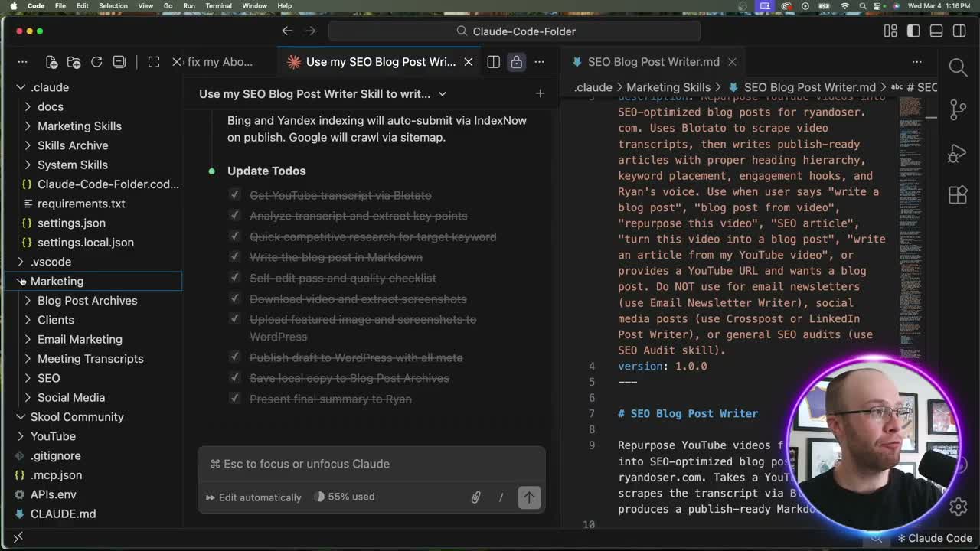Close the SEO Blog Post Writer.md tab
This screenshot has height=551, width=980.
tap(732, 62)
